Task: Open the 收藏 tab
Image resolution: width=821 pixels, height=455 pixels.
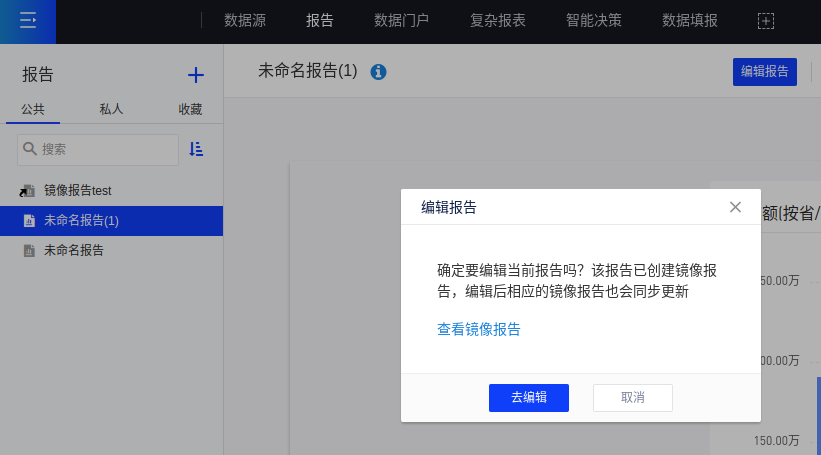Action: pyautogui.click(x=190, y=109)
